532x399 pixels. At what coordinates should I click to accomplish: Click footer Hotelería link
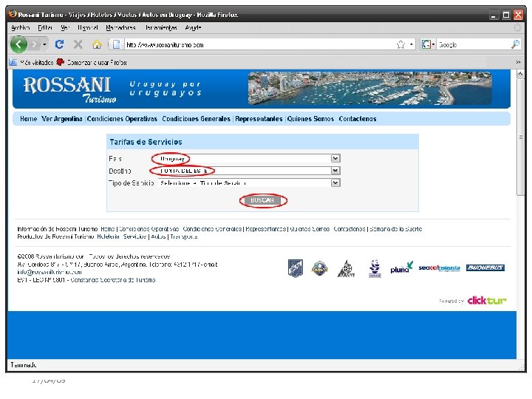point(108,236)
